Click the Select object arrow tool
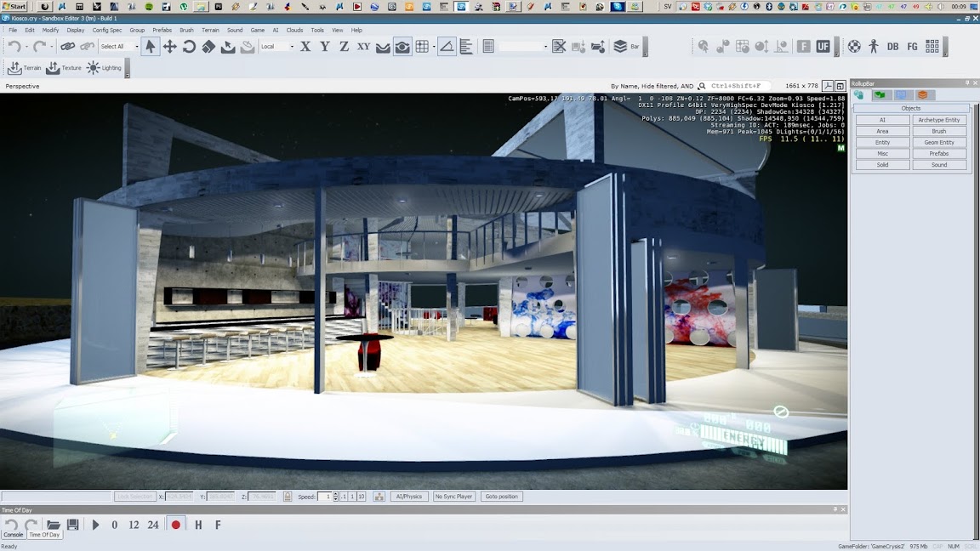This screenshot has width=980, height=551. (151, 47)
